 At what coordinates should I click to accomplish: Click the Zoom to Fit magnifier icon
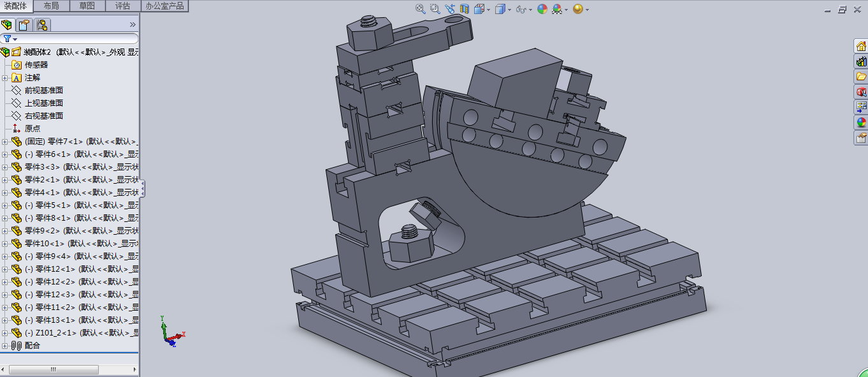click(420, 9)
